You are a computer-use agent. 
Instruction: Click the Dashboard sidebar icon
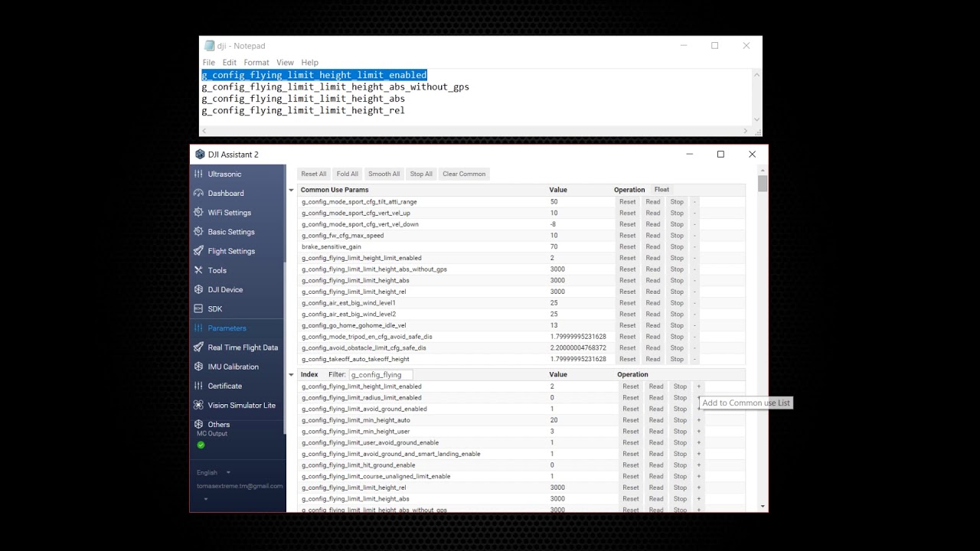click(199, 193)
